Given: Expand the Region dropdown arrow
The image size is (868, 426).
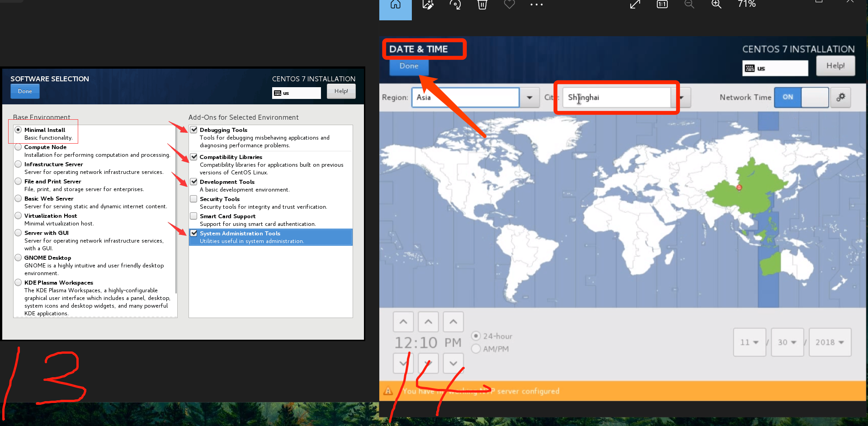Looking at the screenshot, I should click(529, 97).
